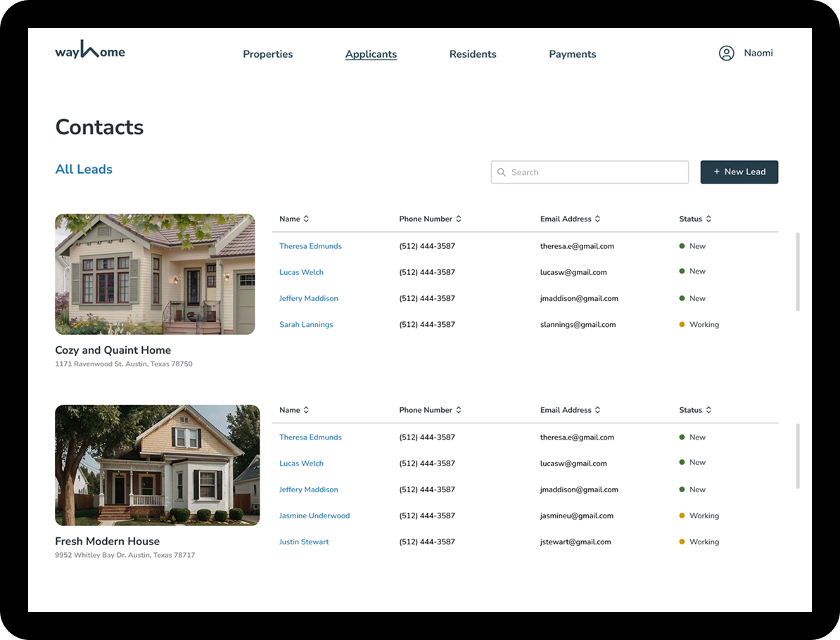This screenshot has height=640, width=840.
Task: Click the yellow status dot beside Justin Stewart
Action: pyautogui.click(x=681, y=542)
